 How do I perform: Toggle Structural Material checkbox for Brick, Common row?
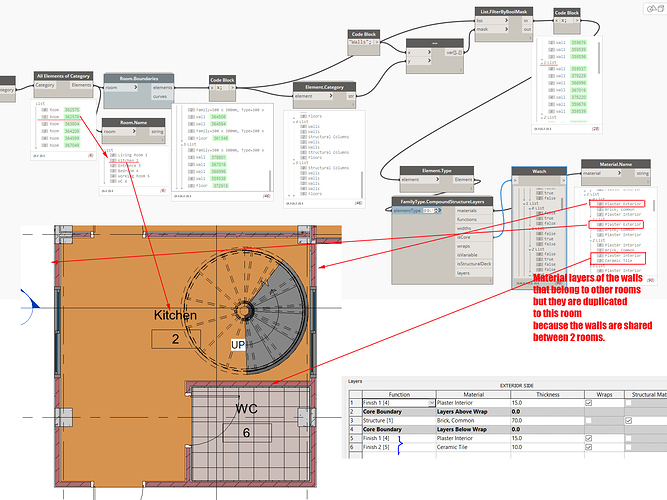click(x=628, y=420)
